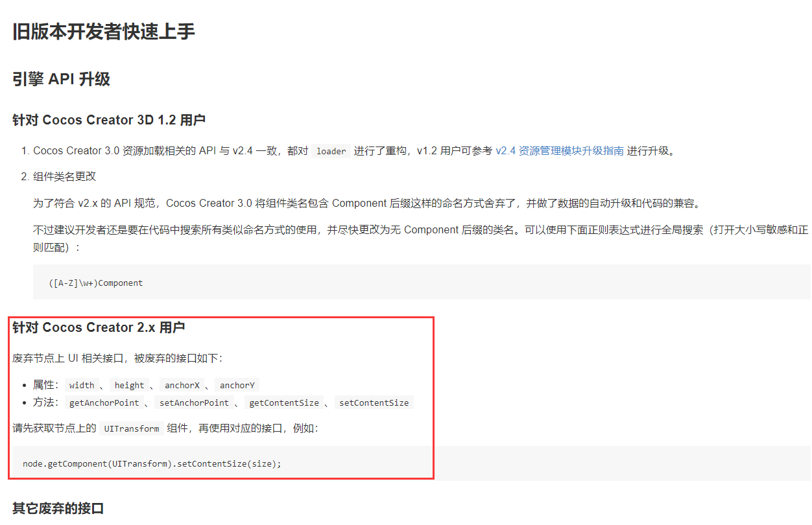Viewport: 812px width, 525px height.
Task: Click the 'UITransform' inline code
Action: pos(132,428)
